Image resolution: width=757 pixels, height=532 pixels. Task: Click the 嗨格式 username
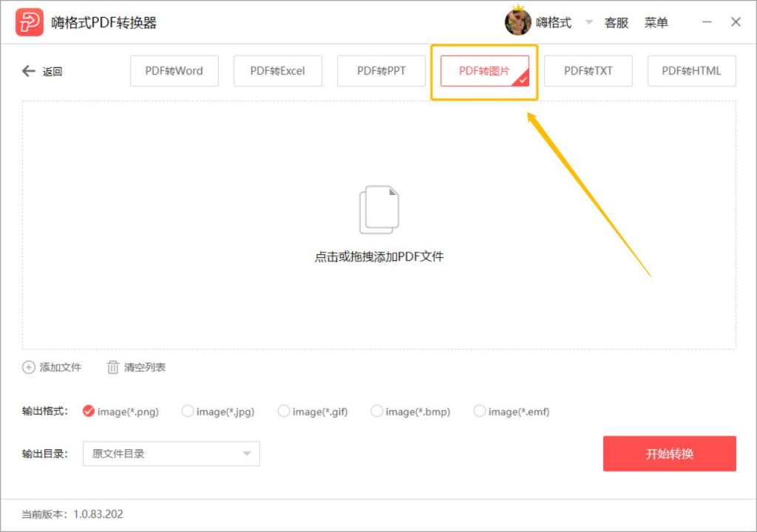coord(554,23)
